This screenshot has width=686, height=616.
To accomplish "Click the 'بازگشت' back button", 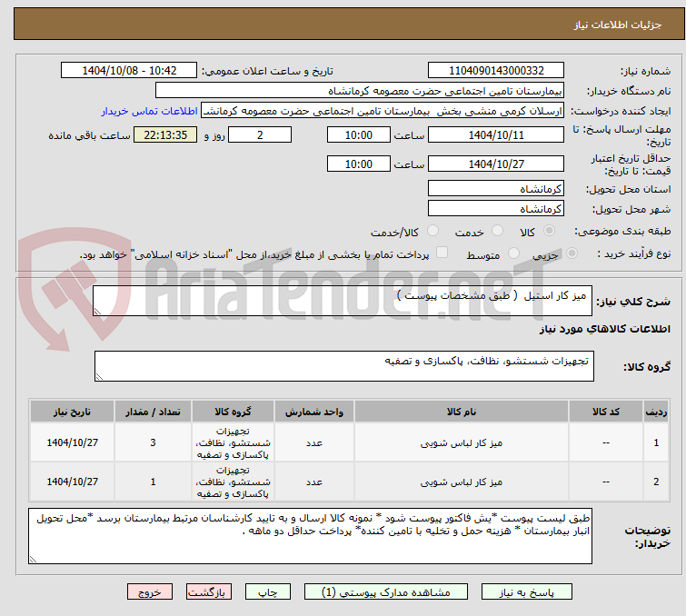I will (x=209, y=592).
